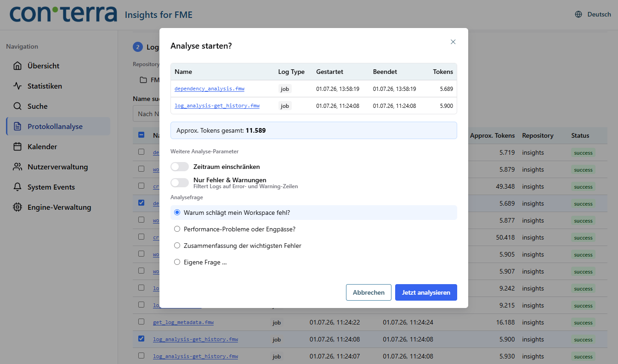Open get_log_metadata.fmw link in background table
Screen dimensions: 618x364
click(x=183, y=322)
